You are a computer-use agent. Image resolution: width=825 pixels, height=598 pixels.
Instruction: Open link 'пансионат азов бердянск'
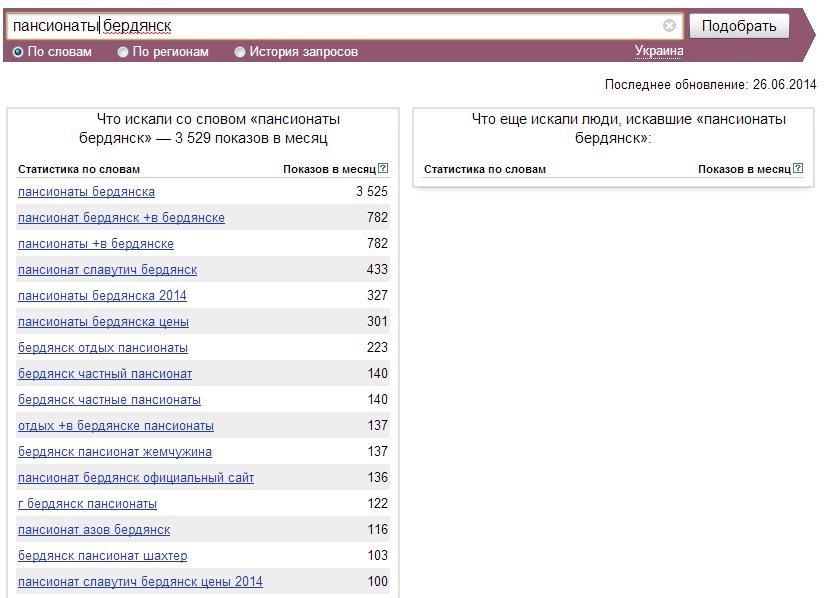(x=94, y=530)
